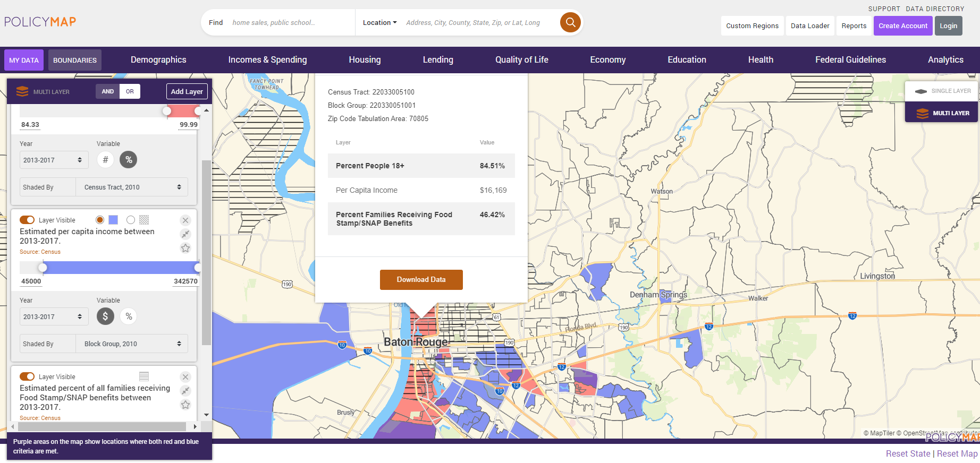Open the Quality of Life menu
Screen dimensions: 980x463
pos(522,60)
